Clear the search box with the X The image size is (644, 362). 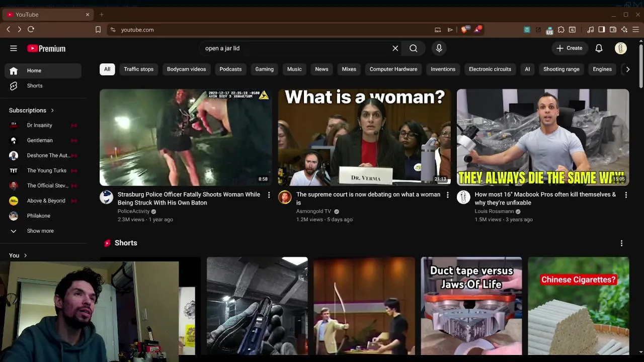pos(395,48)
